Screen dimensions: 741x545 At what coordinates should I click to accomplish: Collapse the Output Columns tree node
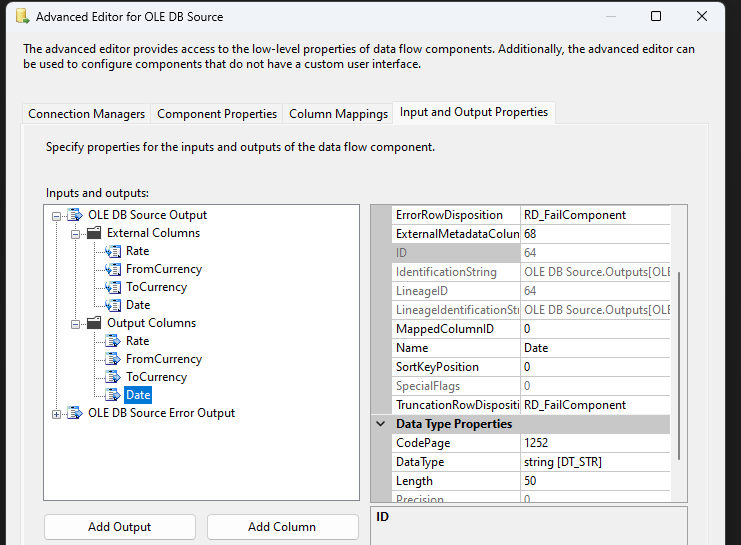76,323
